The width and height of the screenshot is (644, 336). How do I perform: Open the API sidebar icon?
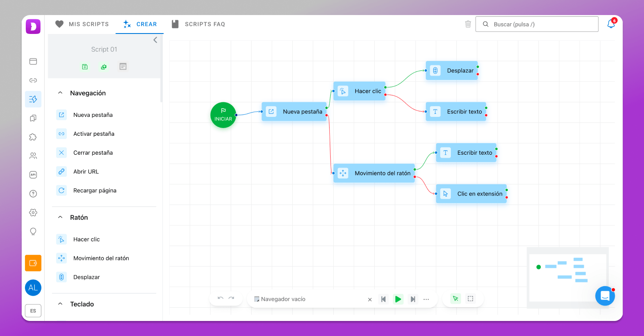[33, 174]
